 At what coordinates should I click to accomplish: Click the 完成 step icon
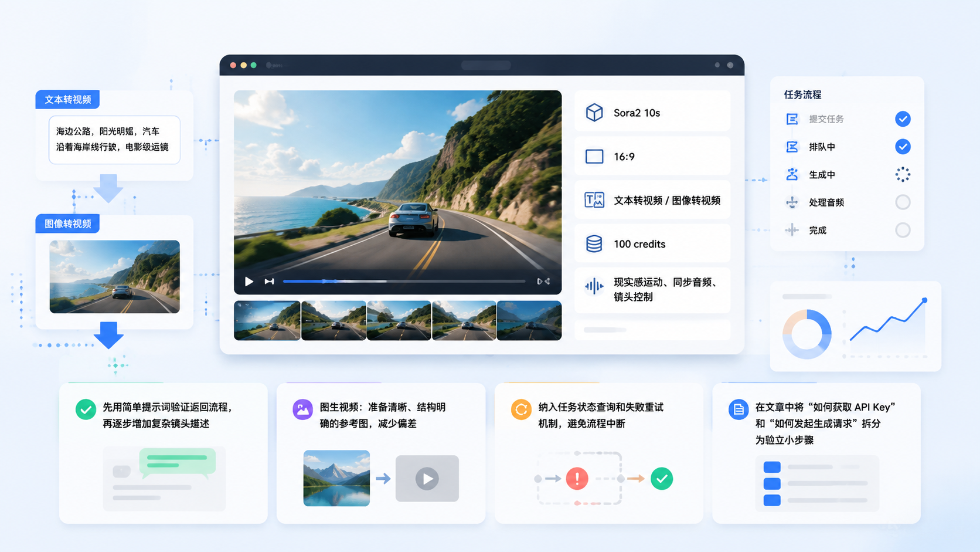click(x=792, y=230)
